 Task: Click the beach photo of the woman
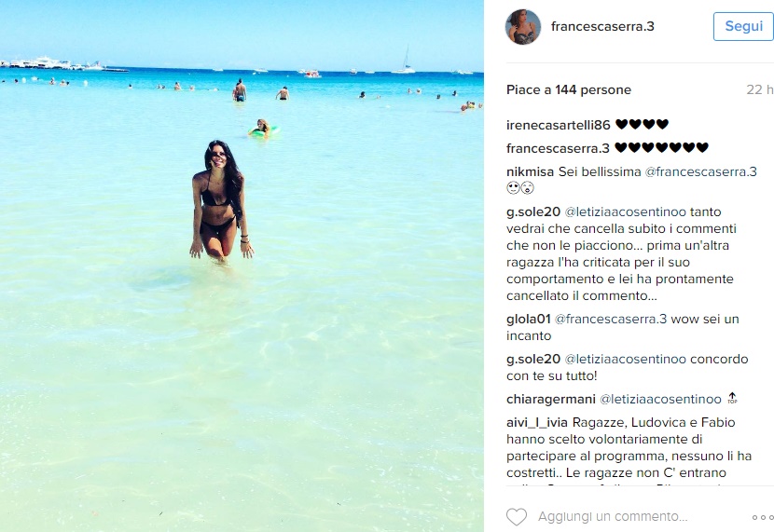242,266
